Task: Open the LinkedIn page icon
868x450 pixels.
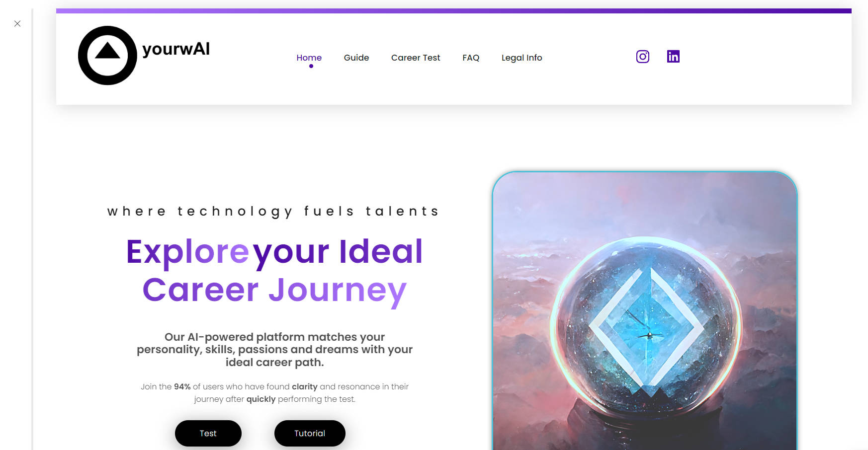Action: pos(673,57)
